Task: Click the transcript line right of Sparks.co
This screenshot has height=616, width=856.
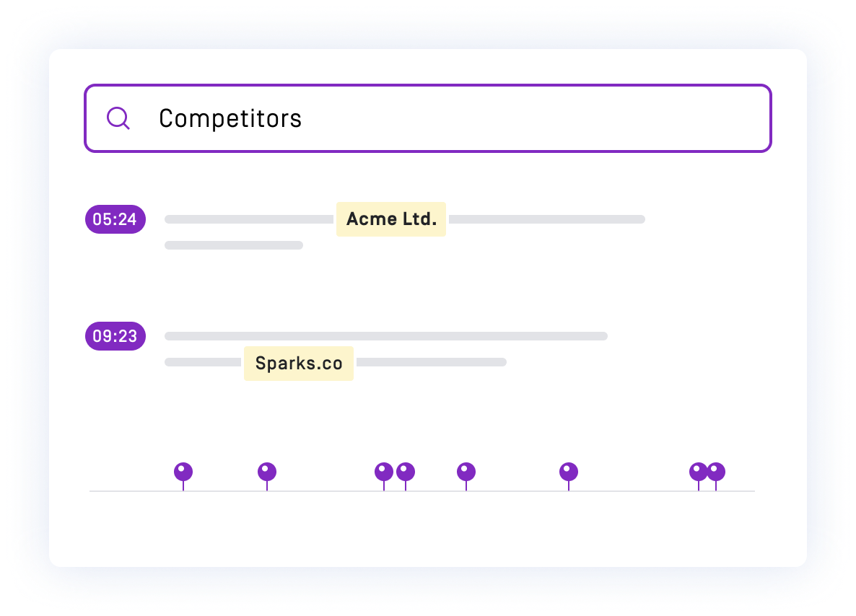Action: coord(432,362)
